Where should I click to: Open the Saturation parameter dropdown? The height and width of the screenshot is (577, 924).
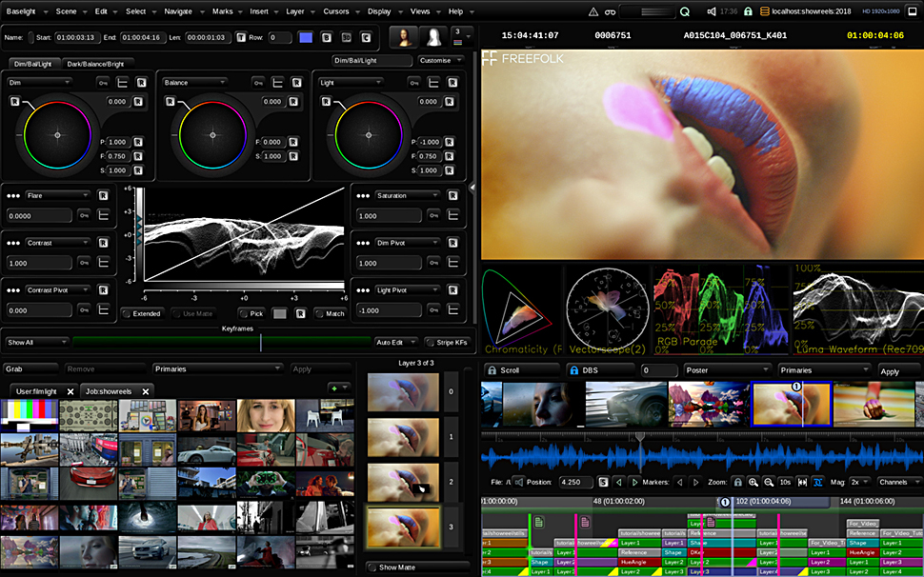point(410,195)
